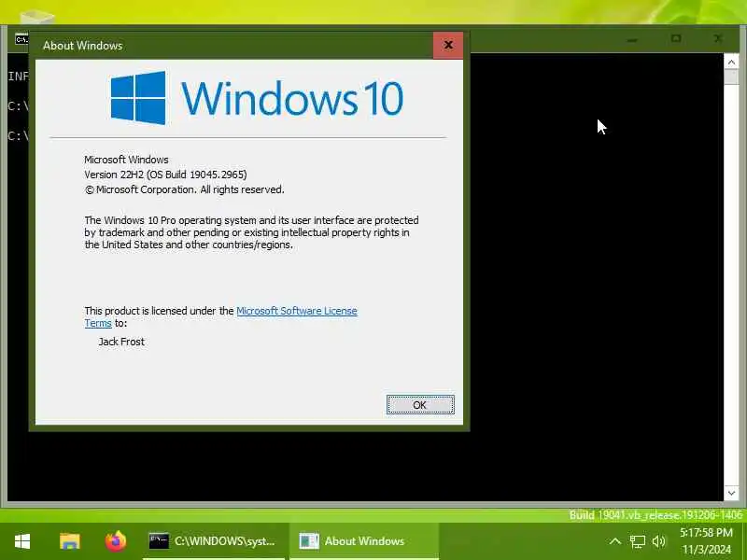Maximize the command prompt window
Image resolution: width=747 pixels, height=560 pixels.
click(675, 38)
